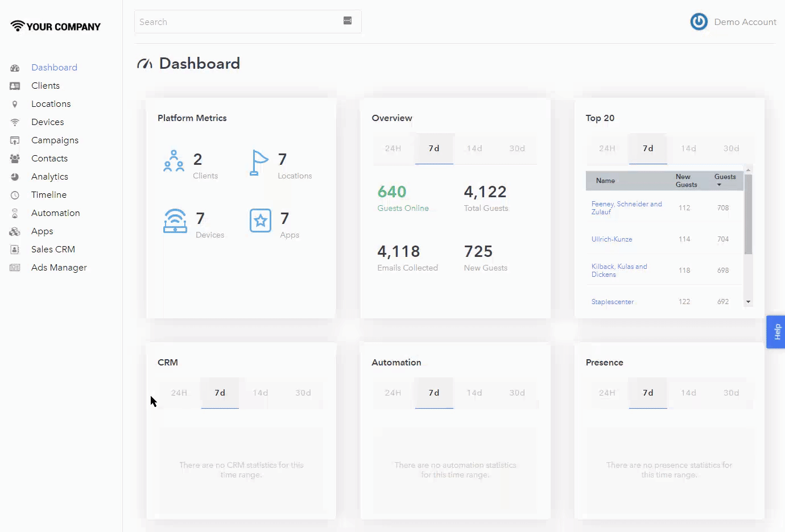Open the Ullrich-Kunze client link
This screenshot has height=532, width=785.
tap(612, 239)
